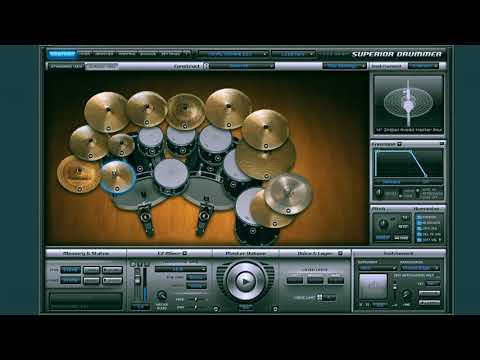The height and width of the screenshot is (360, 480).
Task: Toggle the third Humanize checkbox
Action: coord(419,228)
